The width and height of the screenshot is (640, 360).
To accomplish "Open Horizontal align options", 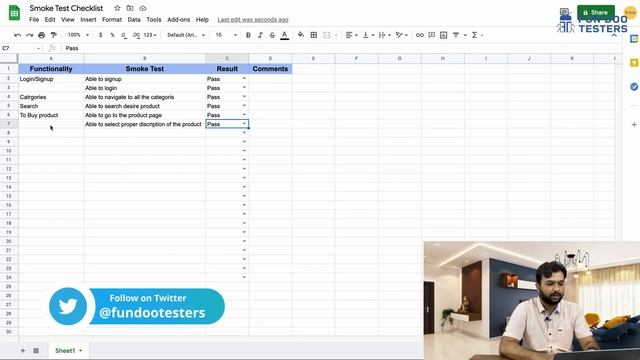I will (351, 36).
